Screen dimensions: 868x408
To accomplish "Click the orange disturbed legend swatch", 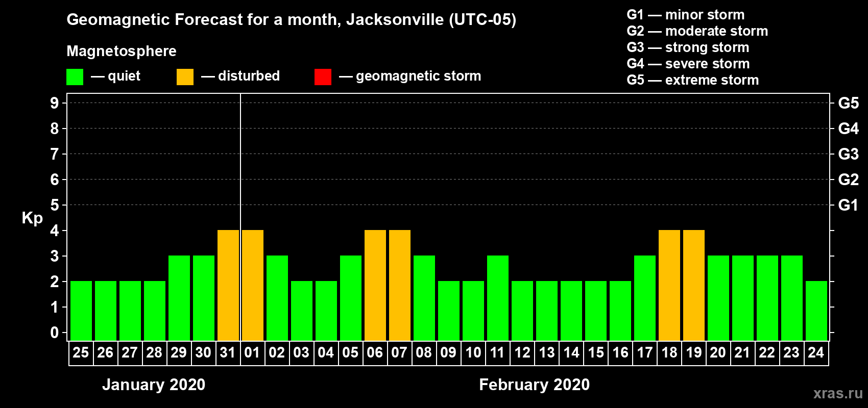I will coord(185,77).
